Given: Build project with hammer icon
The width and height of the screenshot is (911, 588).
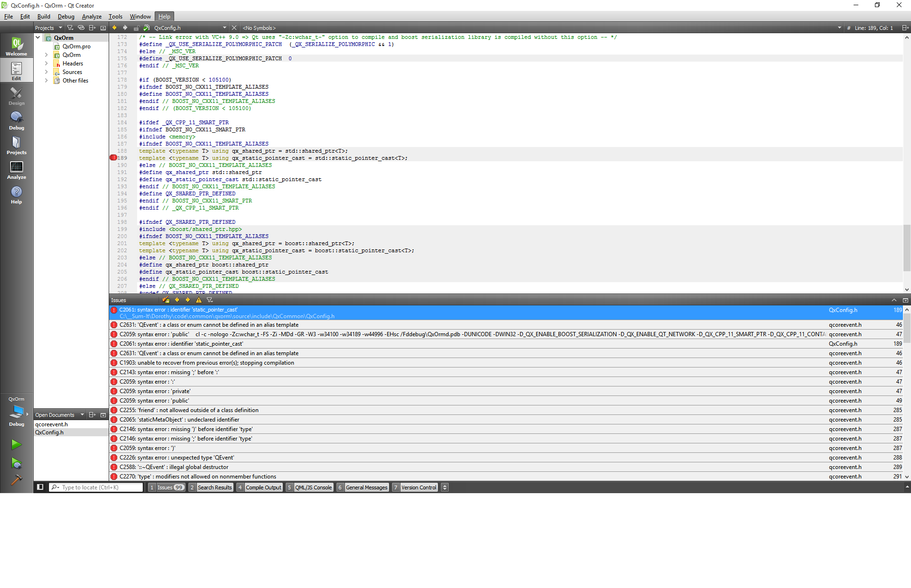Looking at the screenshot, I should [x=17, y=480].
